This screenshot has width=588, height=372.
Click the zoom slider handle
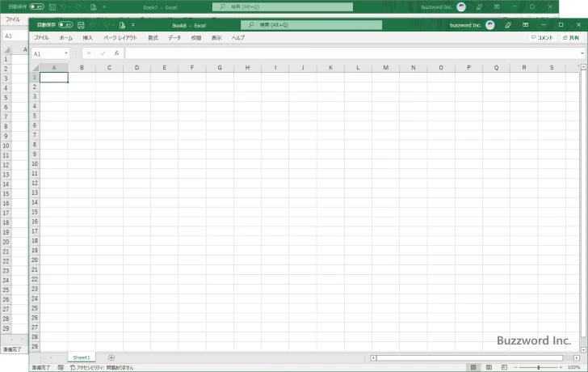tap(539, 367)
